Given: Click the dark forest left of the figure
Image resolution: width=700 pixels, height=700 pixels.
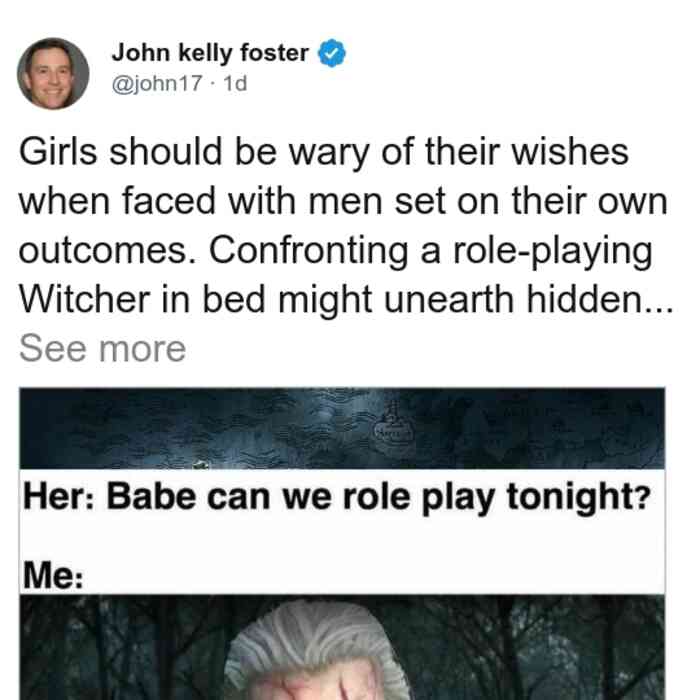Looking at the screenshot, I should [x=121, y=647].
